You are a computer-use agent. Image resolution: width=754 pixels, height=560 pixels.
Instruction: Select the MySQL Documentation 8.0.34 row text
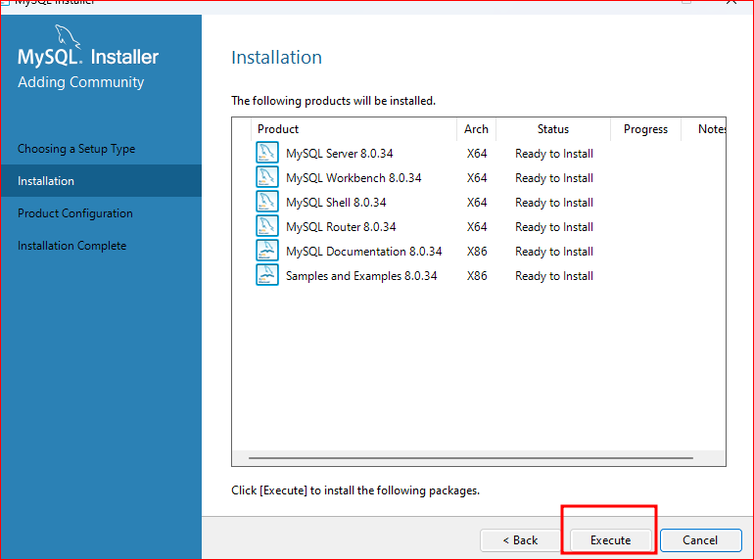click(364, 252)
